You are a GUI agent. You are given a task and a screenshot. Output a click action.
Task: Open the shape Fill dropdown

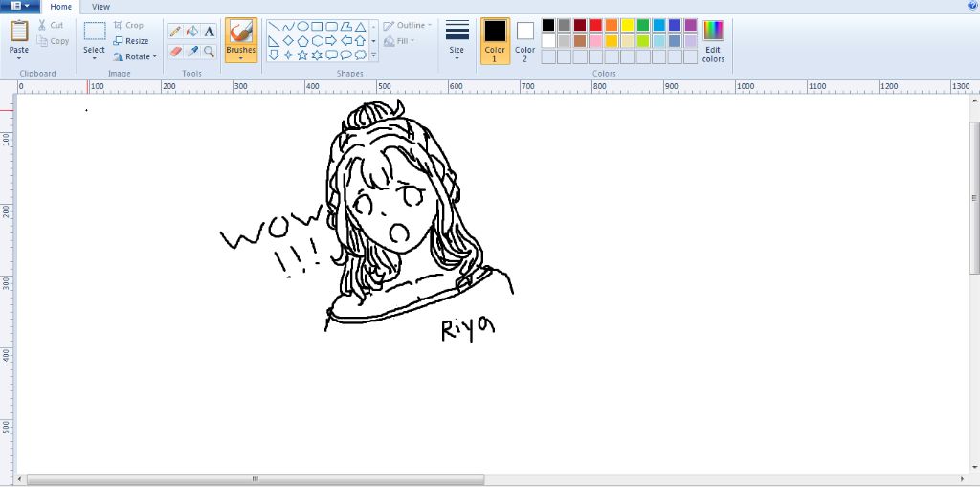coord(399,41)
